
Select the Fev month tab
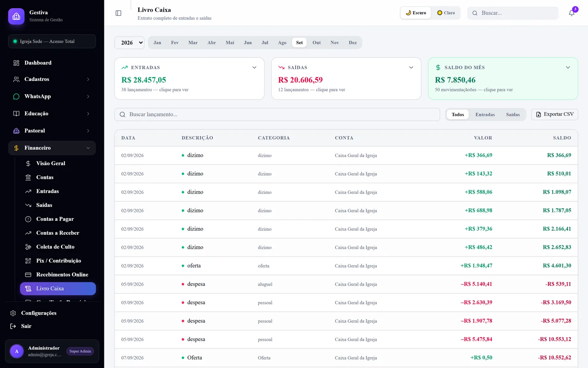tap(175, 43)
